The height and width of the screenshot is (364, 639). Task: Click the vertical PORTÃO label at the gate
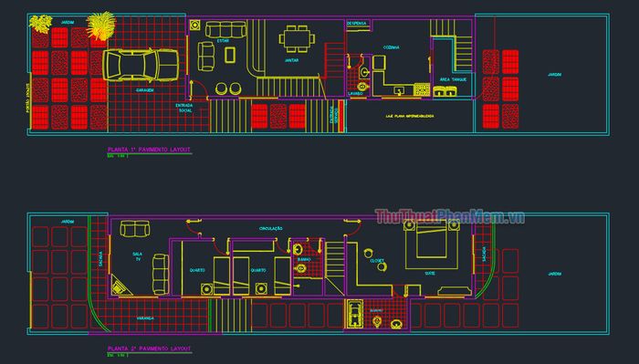click(27, 98)
